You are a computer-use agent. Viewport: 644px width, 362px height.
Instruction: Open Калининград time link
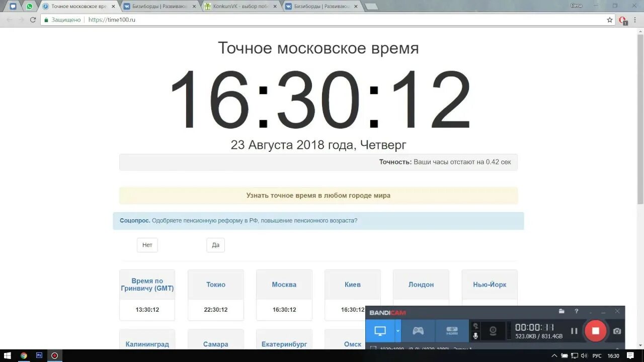point(147,344)
